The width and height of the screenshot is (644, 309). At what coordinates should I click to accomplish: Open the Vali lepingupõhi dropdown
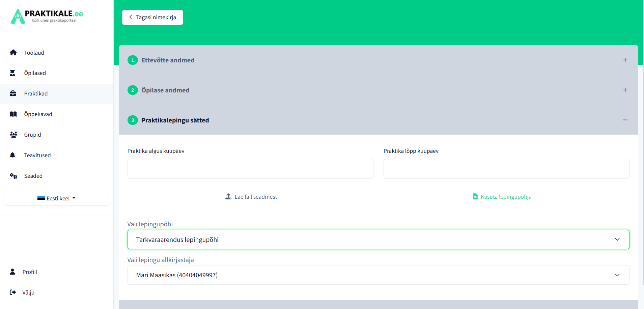pyautogui.click(x=378, y=240)
